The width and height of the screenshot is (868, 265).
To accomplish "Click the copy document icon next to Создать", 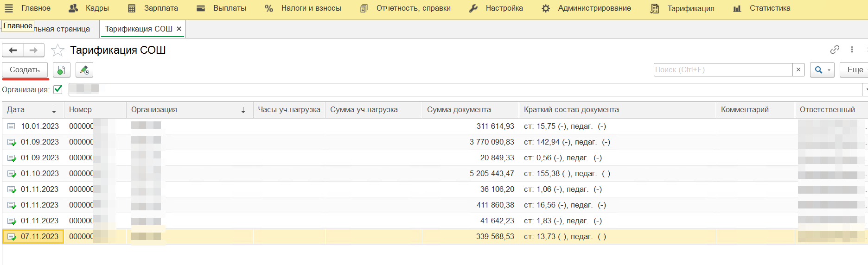I will (x=61, y=70).
